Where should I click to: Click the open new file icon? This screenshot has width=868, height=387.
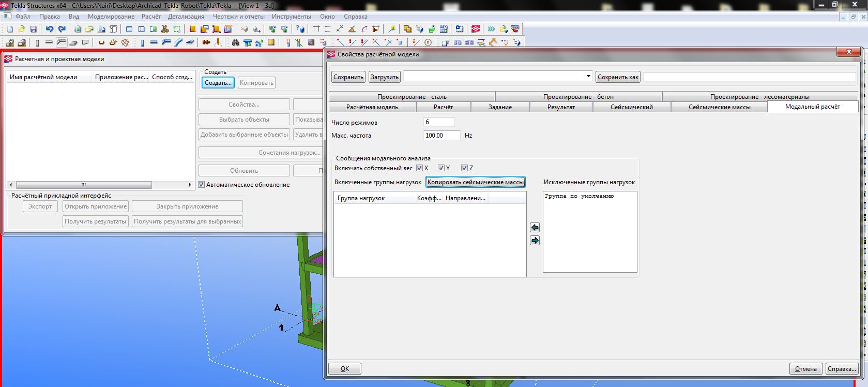pos(10,29)
